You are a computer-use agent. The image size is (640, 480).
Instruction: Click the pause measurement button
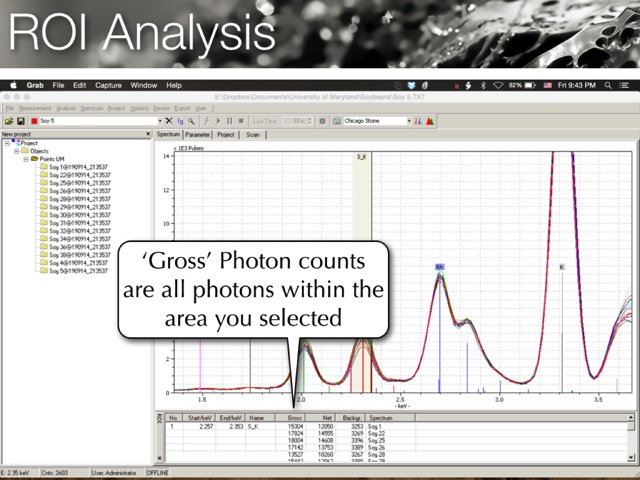coord(231,121)
